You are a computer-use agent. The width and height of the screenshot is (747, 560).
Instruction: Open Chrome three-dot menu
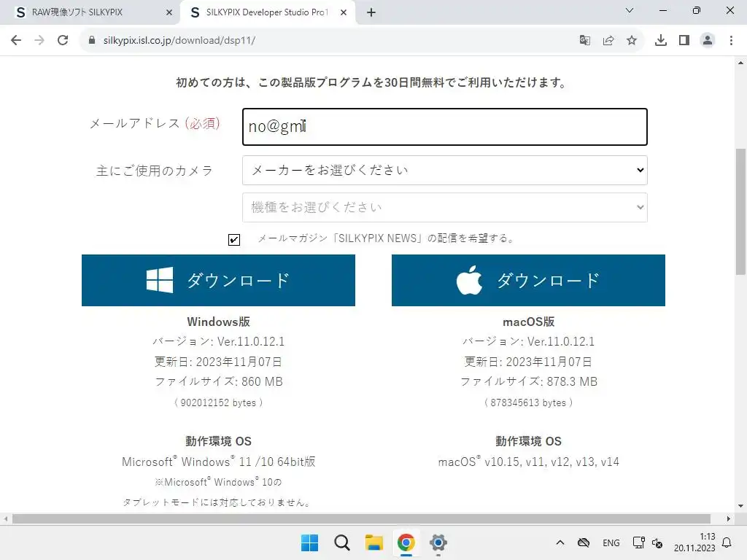(731, 41)
